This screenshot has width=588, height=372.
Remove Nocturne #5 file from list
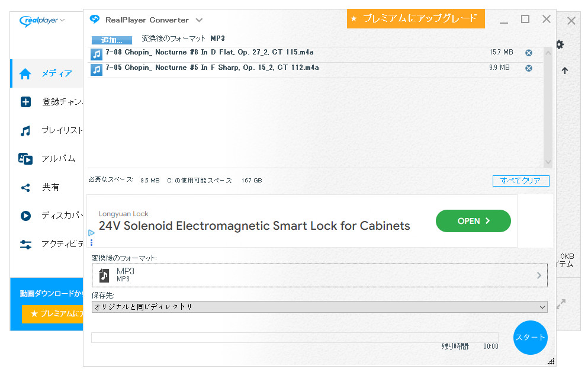click(x=529, y=68)
